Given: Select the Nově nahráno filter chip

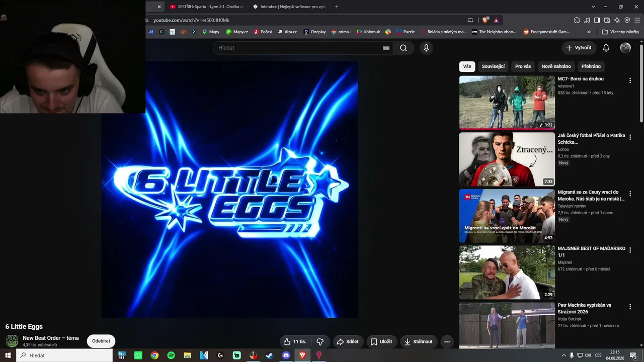Looking at the screenshot, I should [556, 66].
